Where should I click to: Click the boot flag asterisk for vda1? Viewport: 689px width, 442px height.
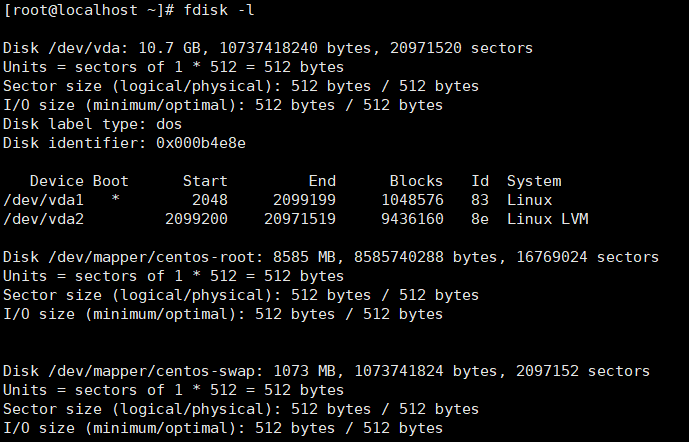point(116,200)
